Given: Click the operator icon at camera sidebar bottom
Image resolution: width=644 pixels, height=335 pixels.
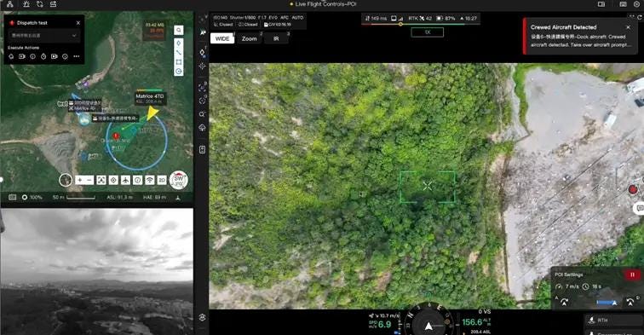Looking at the screenshot, I should click(x=203, y=317).
